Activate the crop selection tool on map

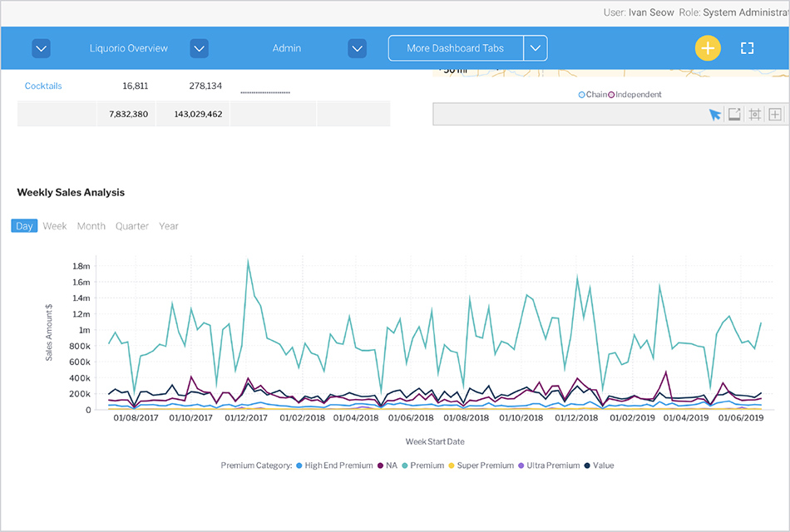[x=755, y=115]
